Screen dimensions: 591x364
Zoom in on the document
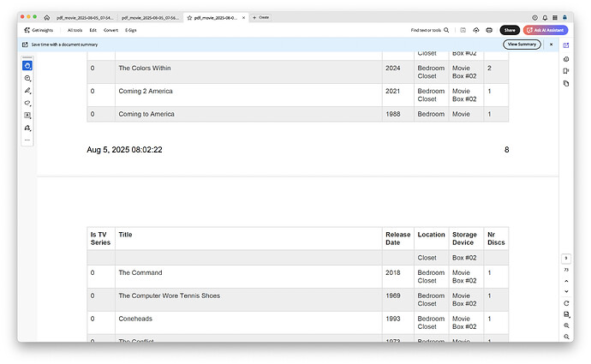point(566,325)
